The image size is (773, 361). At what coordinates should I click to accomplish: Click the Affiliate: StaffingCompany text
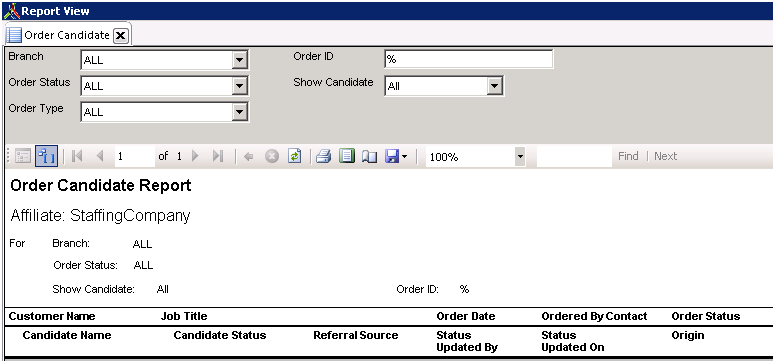pyautogui.click(x=100, y=216)
